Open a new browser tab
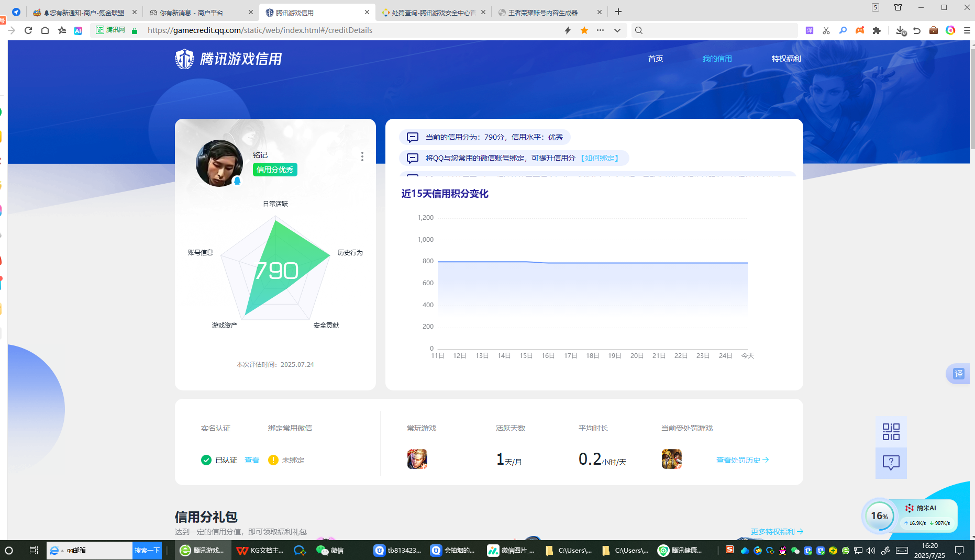The width and height of the screenshot is (975, 560). point(618,12)
